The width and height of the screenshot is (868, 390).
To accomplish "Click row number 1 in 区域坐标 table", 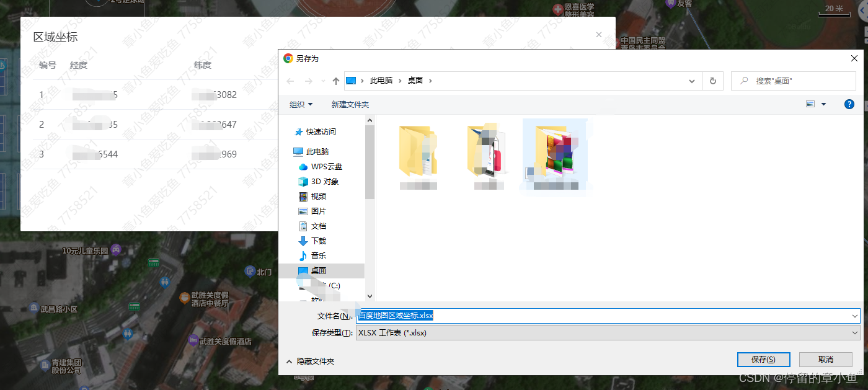I will (42, 95).
